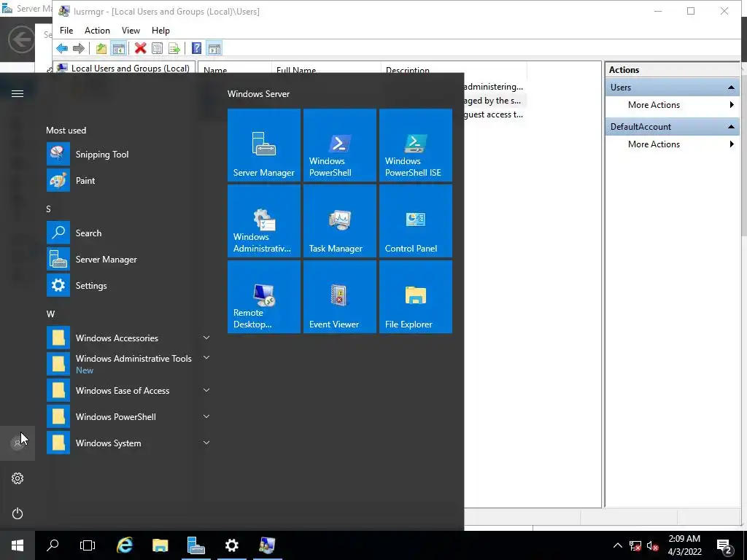Open the File Explorer tile
The height and width of the screenshot is (560, 747).
pos(415,297)
